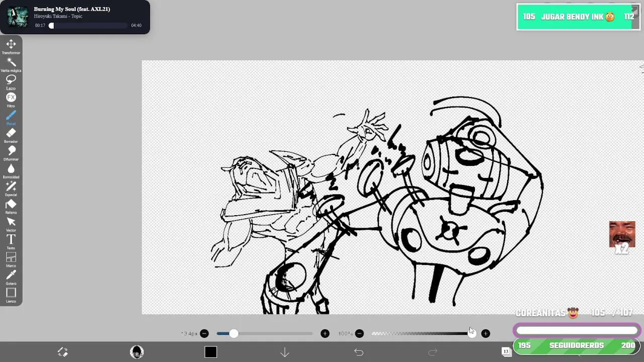The width and height of the screenshot is (644, 362).
Task: Click the JUGAR BENDY INK goal banner
Action: (x=578, y=17)
